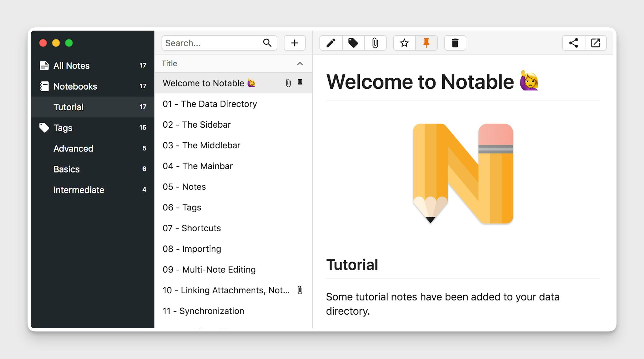Select the Intermediate tag
The image size is (644, 359).
click(79, 190)
